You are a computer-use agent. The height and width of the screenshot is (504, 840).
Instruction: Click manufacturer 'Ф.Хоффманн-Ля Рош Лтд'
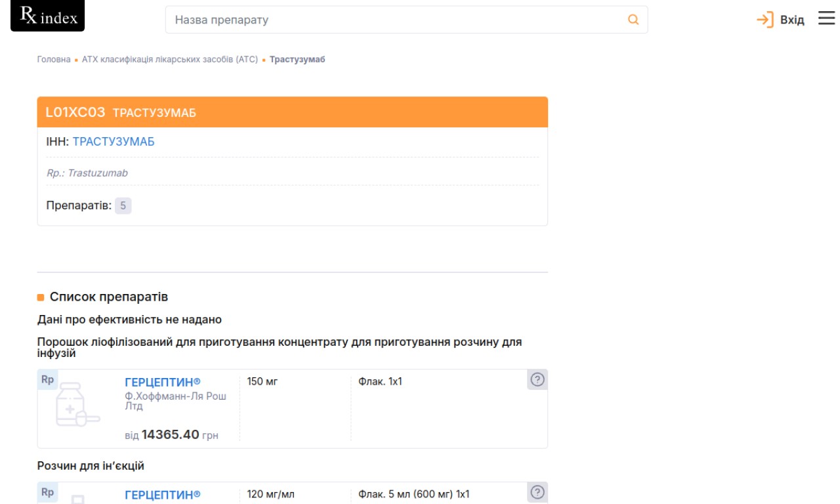click(x=175, y=401)
